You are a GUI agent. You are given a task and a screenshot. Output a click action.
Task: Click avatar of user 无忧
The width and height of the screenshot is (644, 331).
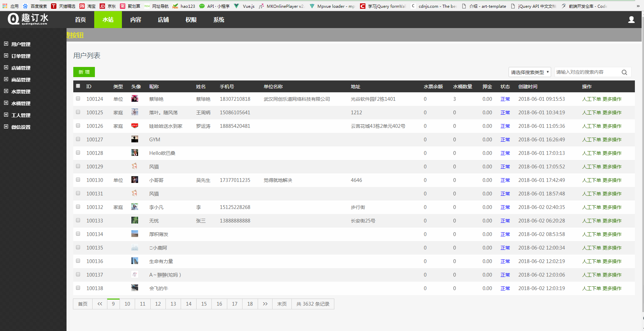coord(134,220)
